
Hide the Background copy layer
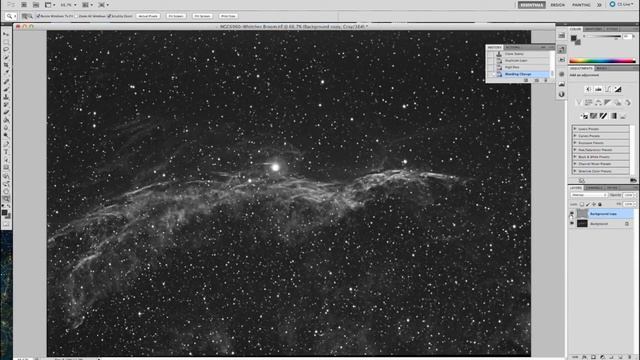point(572,213)
